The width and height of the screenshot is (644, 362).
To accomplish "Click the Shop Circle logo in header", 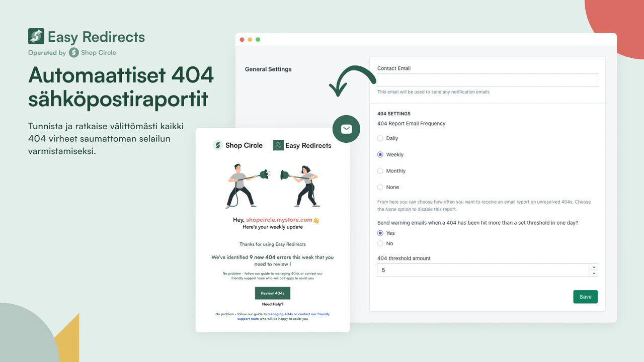I will click(92, 52).
